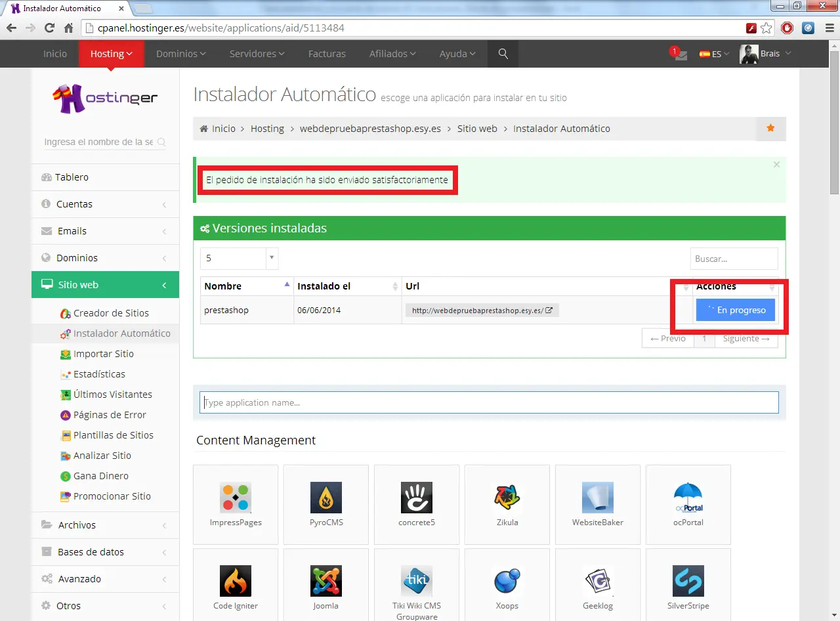840x621 pixels.
Task: Choose the ocPortal application
Action: pos(688,503)
